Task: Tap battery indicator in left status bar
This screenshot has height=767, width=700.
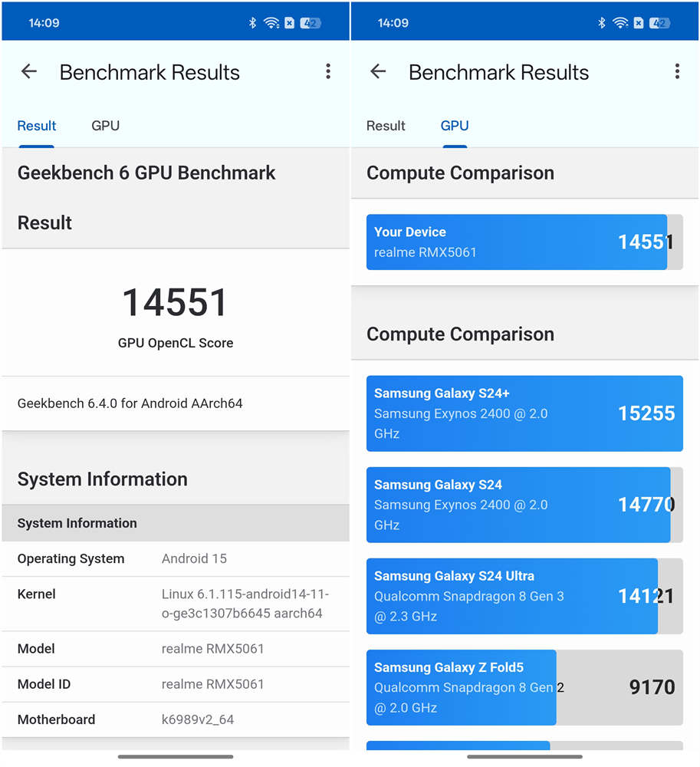Action: coord(311,22)
